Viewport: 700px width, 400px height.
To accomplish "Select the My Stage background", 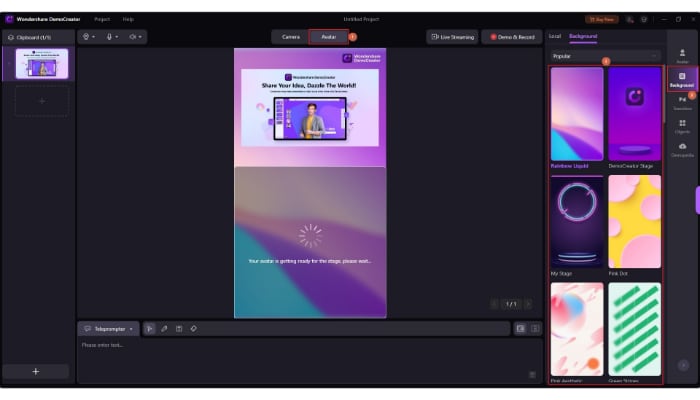I will (577, 221).
